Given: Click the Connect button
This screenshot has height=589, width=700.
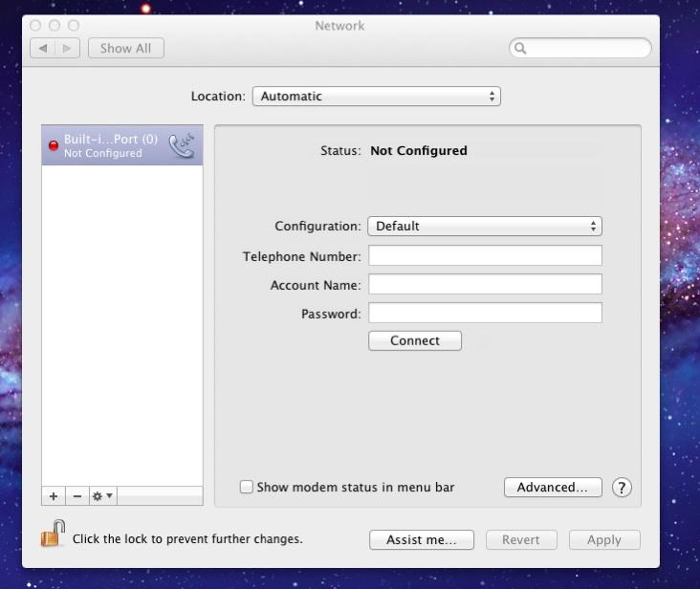Looking at the screenshot, I should [x=415, y=341].
